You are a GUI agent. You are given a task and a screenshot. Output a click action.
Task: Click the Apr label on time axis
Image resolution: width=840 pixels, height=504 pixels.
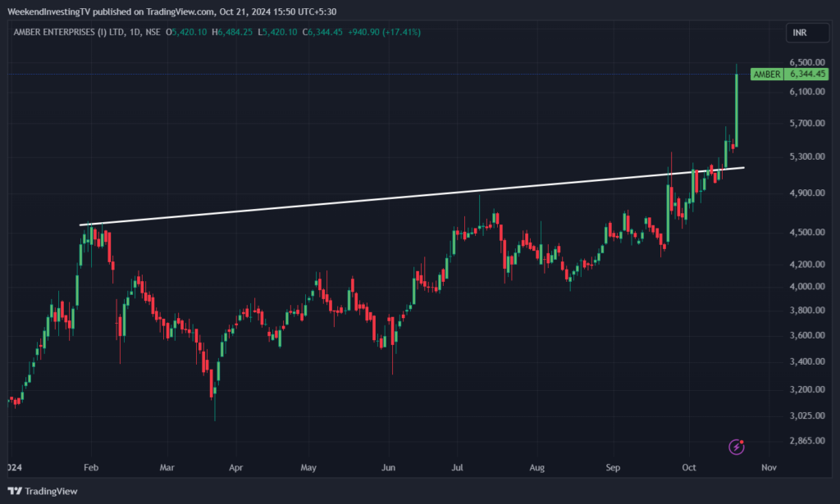pos(235,468)
